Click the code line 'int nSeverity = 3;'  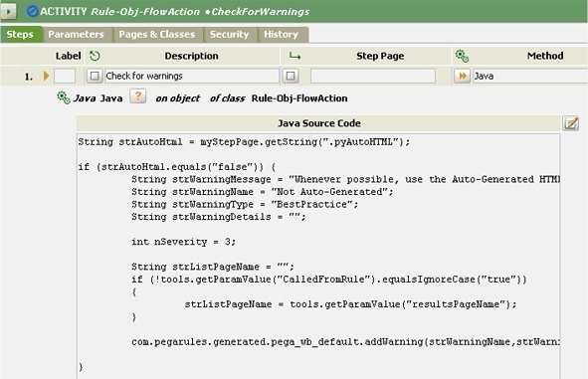[x=183, y=242]
